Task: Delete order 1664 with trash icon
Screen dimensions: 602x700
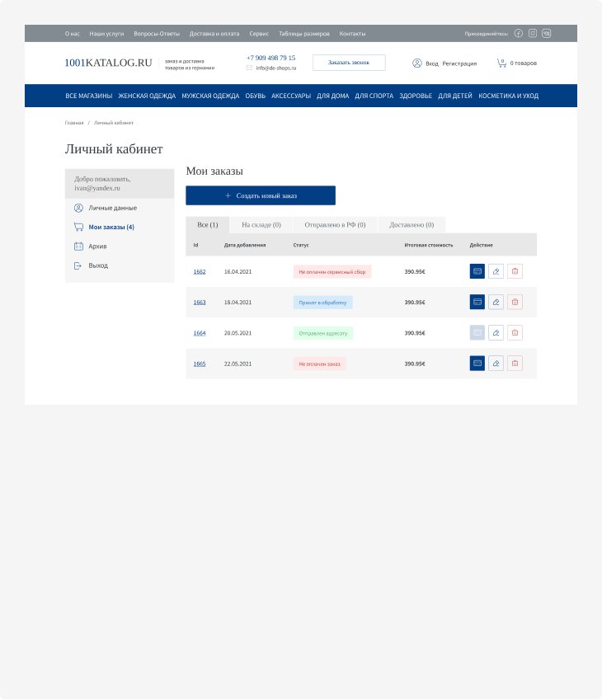Action: point(515,332)
